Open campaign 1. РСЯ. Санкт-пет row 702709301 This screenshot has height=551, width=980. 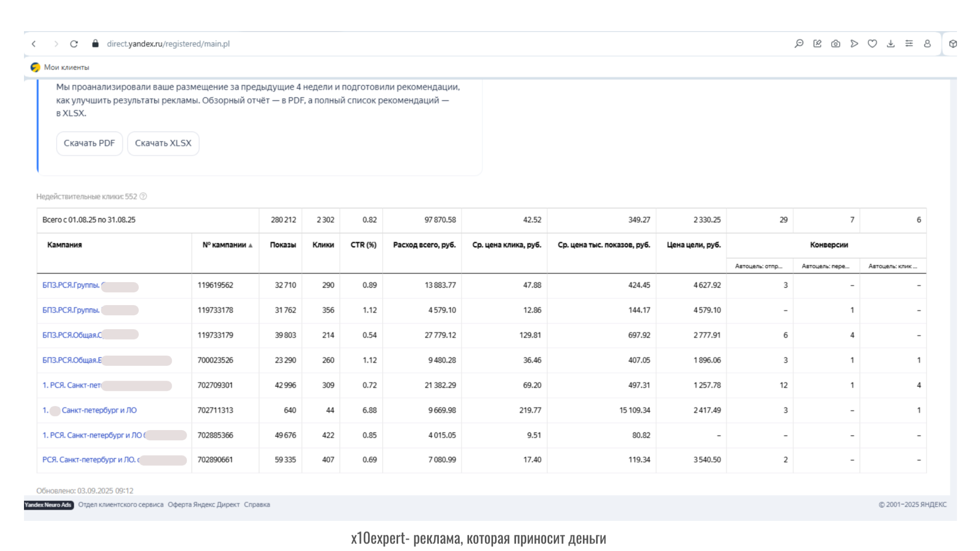coord(71,385)
